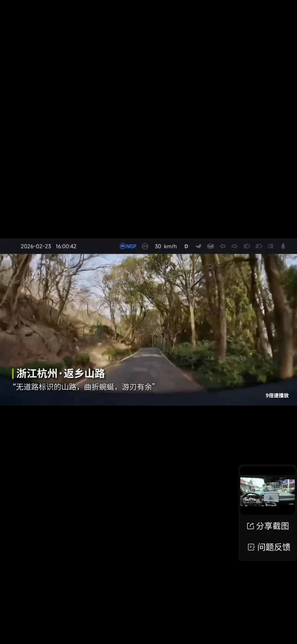
Task: Click the 9倍速播放 playback speed label
Action: tap(277, 395)
